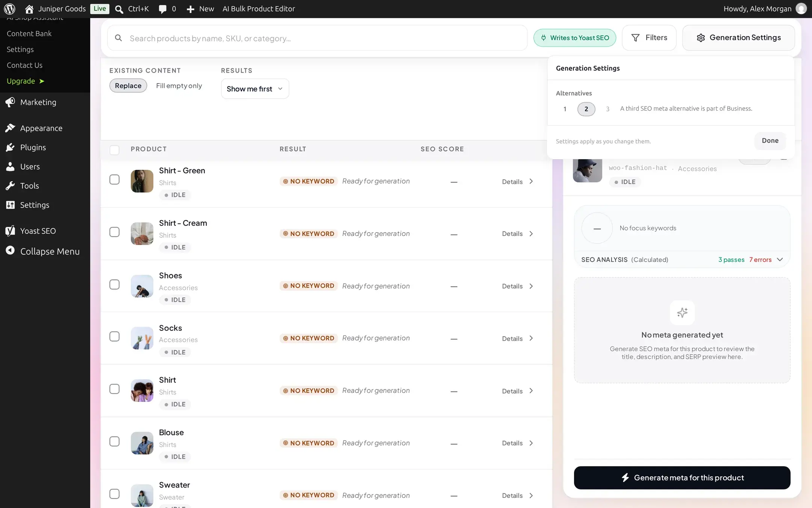Click the Yoast SEO logo icon
This screenshot has height=508, width=812.
click(x=10, y=231)
